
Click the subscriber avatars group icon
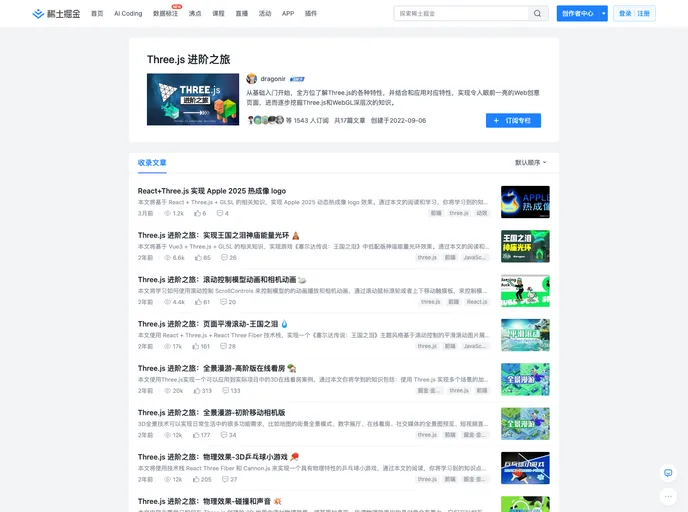point(265,120)
